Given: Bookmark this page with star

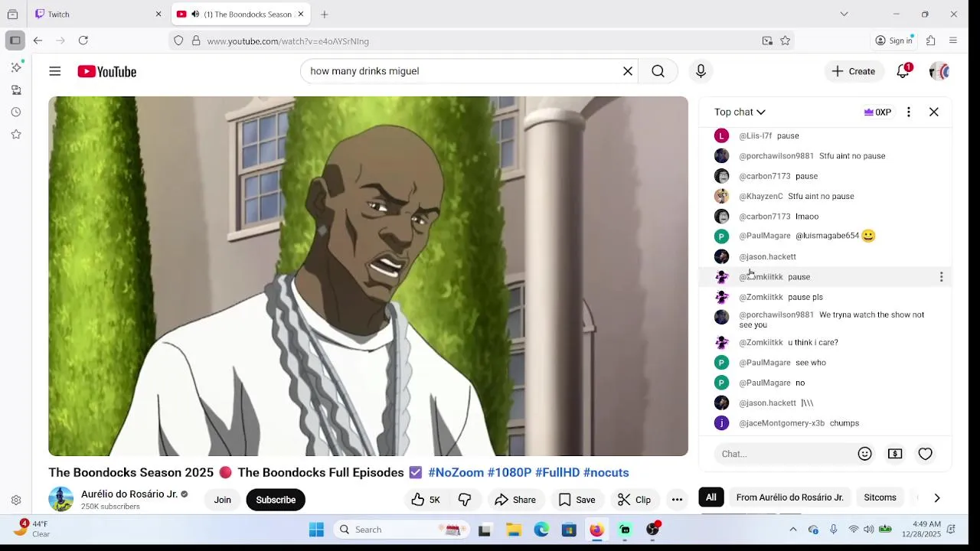Looking at the screenshot, I should point(785,41).
